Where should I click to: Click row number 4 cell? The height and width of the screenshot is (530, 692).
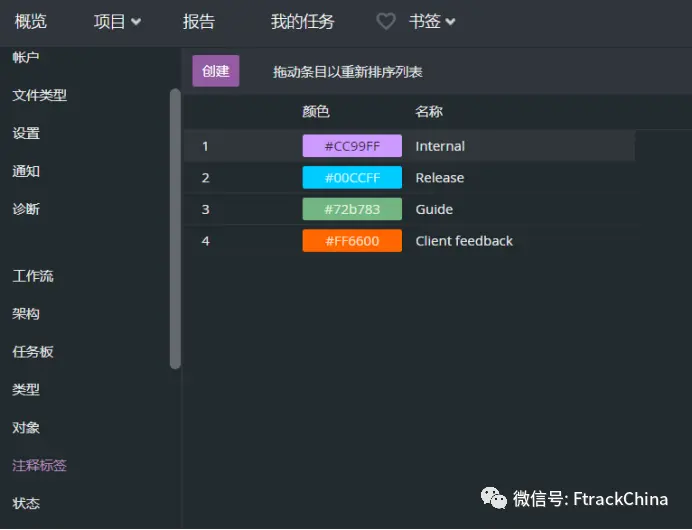tap(205, 241)
